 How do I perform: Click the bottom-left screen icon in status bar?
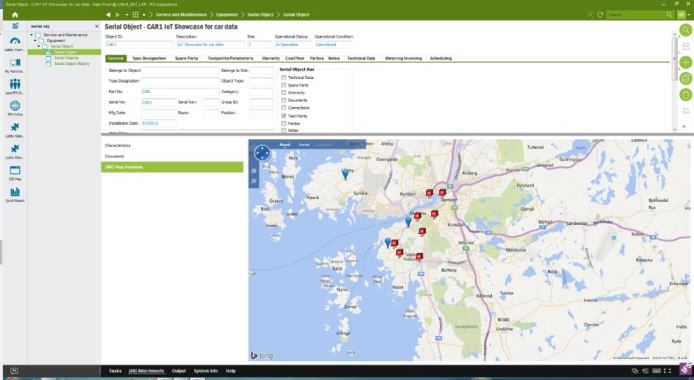(14, 371)
